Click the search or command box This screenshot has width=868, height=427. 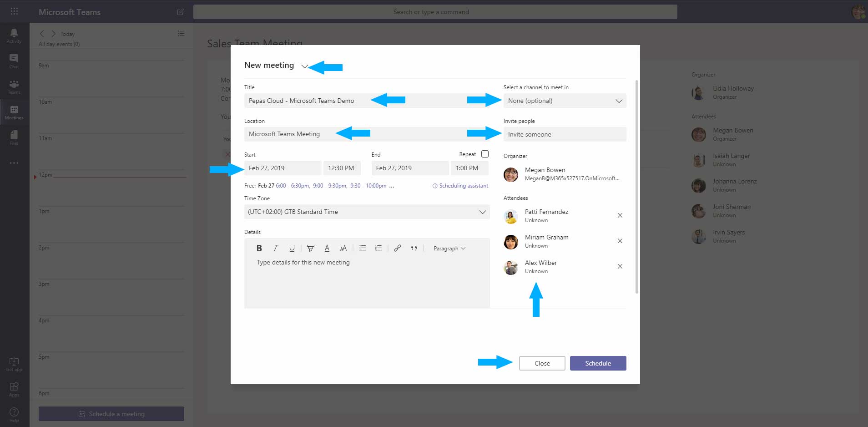point(435,12)
